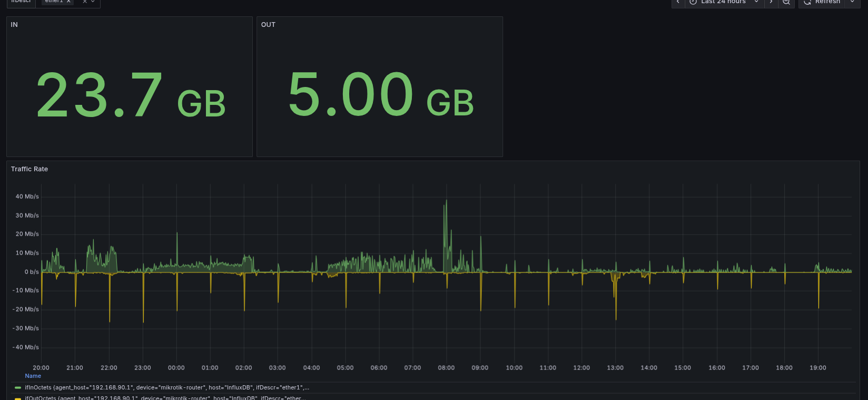The height and width of the screenshot is (400, 868).
Task: Clear all ifDescr variable selections
Action: pyautogui.click(x=85, y=2)
